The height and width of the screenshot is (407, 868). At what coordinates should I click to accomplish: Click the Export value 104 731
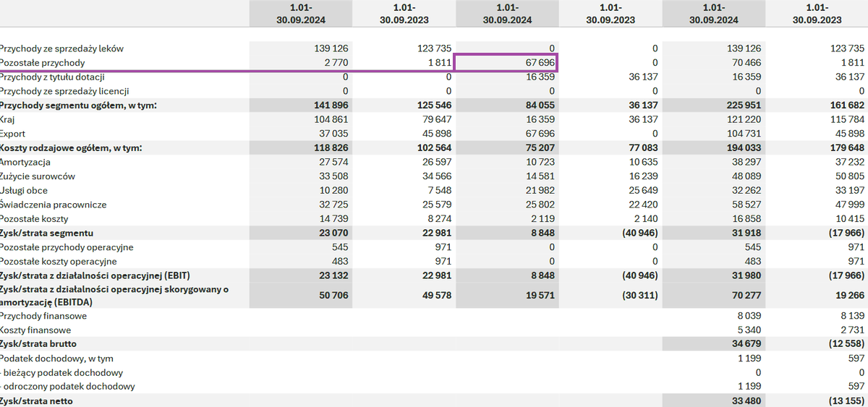click(x=744, y=134)
